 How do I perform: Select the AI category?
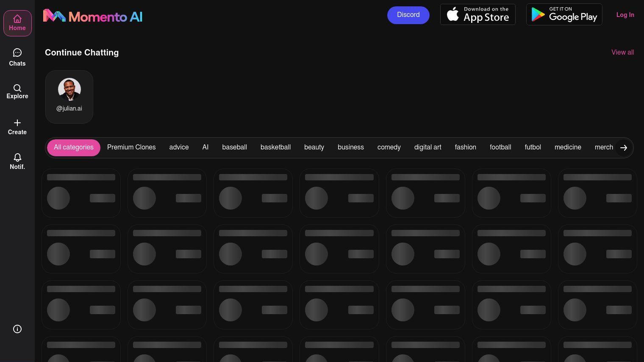point(205,147)
